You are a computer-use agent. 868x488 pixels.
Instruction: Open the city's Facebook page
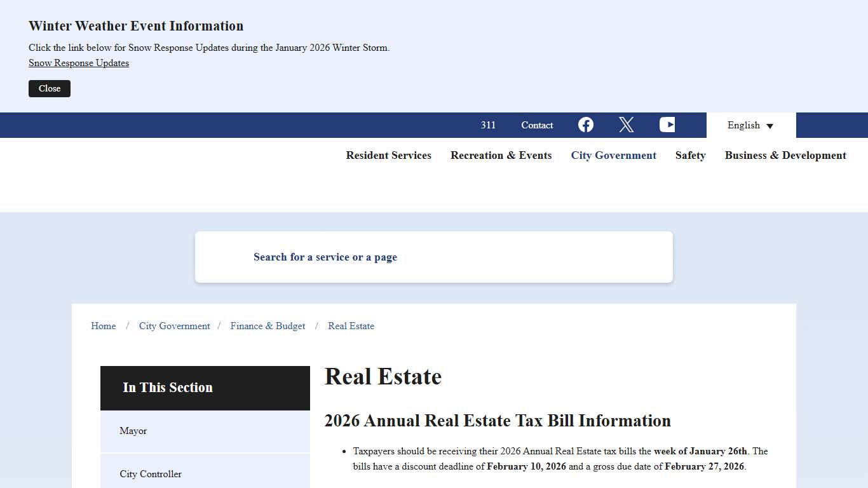(585, 125)
